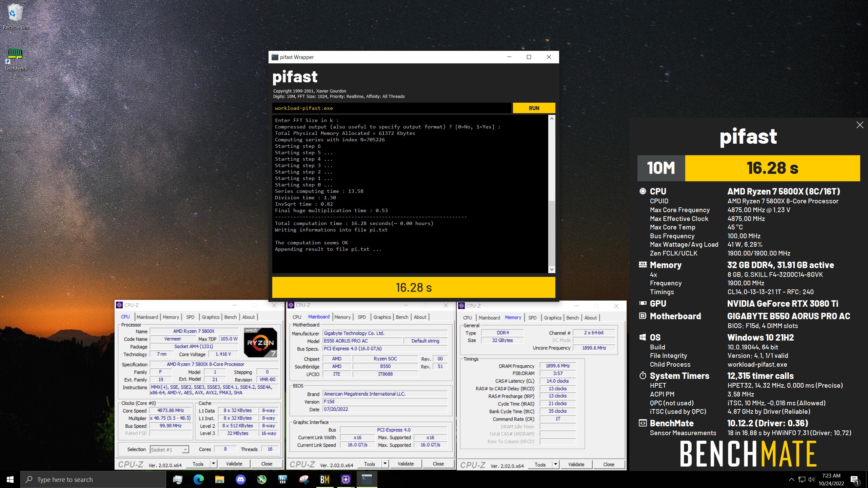Click Validate in Mainboard CPU-Z window
868x488 pixels.
click(x=406, y=464)
